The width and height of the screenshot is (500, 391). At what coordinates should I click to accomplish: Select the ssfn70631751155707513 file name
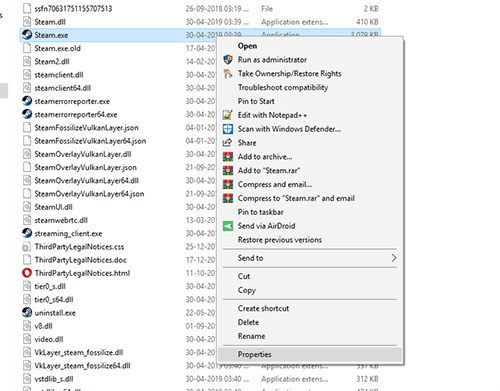coord(73,8)
